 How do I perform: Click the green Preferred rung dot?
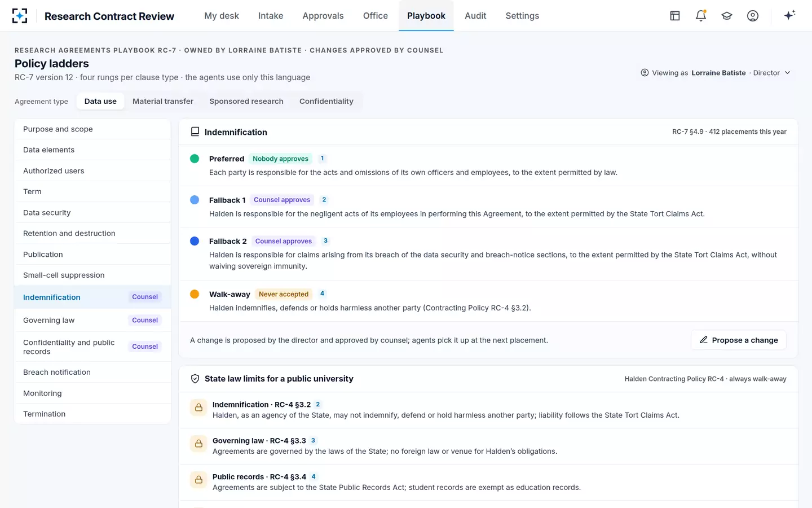[x=195, y=159]
